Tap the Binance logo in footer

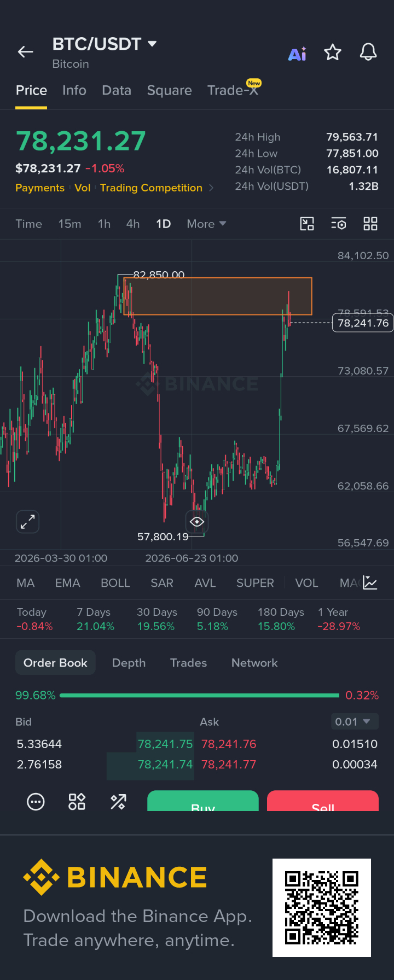click(x=115, y=877)
